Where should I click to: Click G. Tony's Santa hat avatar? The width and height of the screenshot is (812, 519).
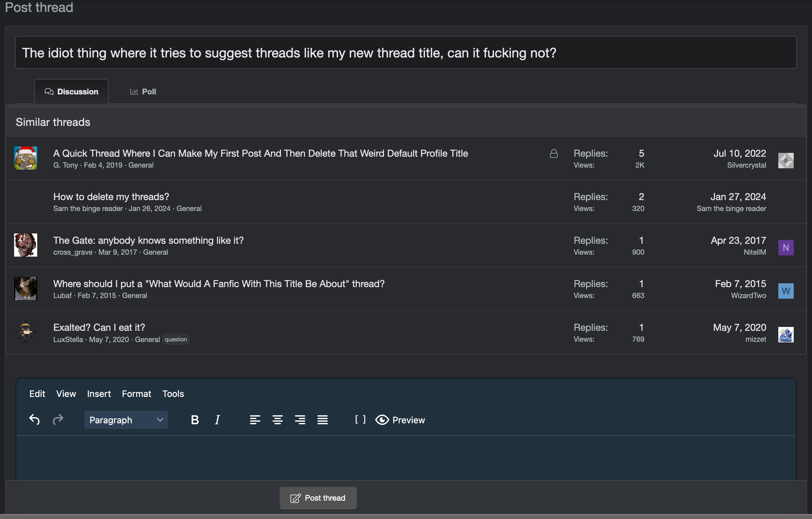click(26, 158)
